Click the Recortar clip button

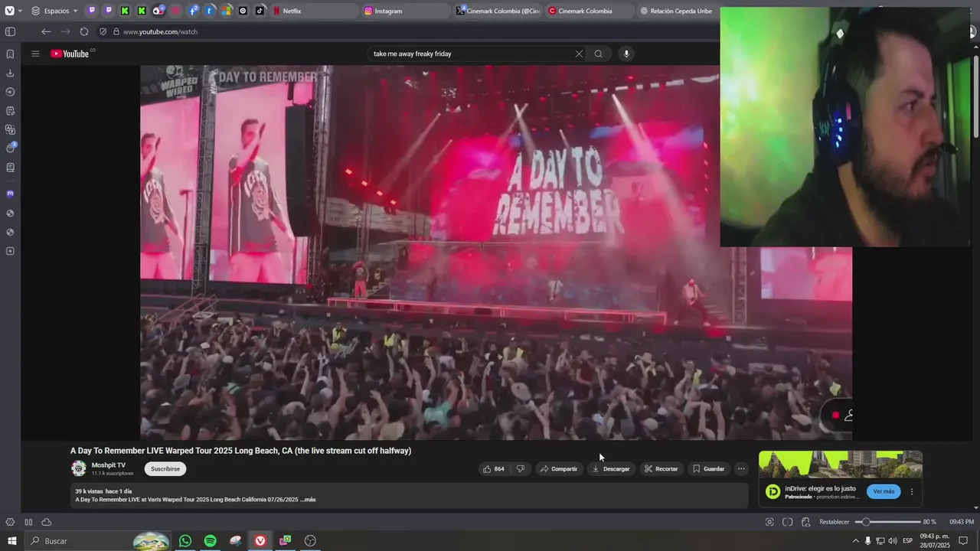pos(661,468)
